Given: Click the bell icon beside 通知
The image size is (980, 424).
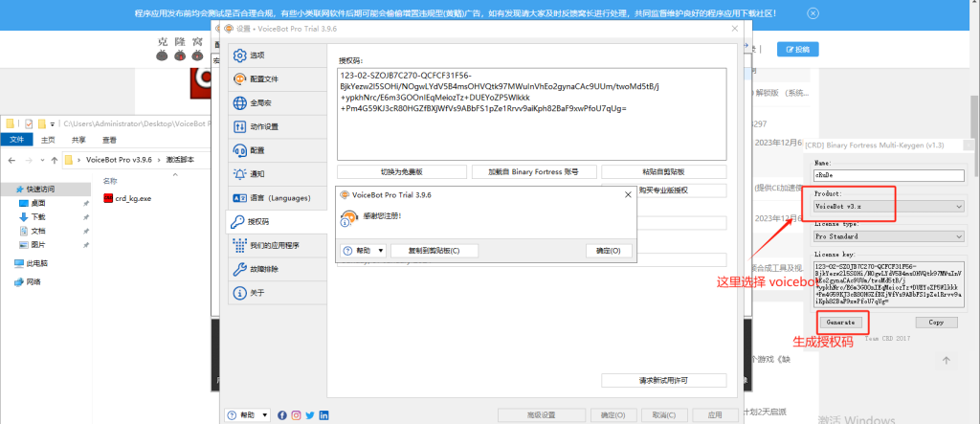Looking at the screenshot, I should click(239, 174).
